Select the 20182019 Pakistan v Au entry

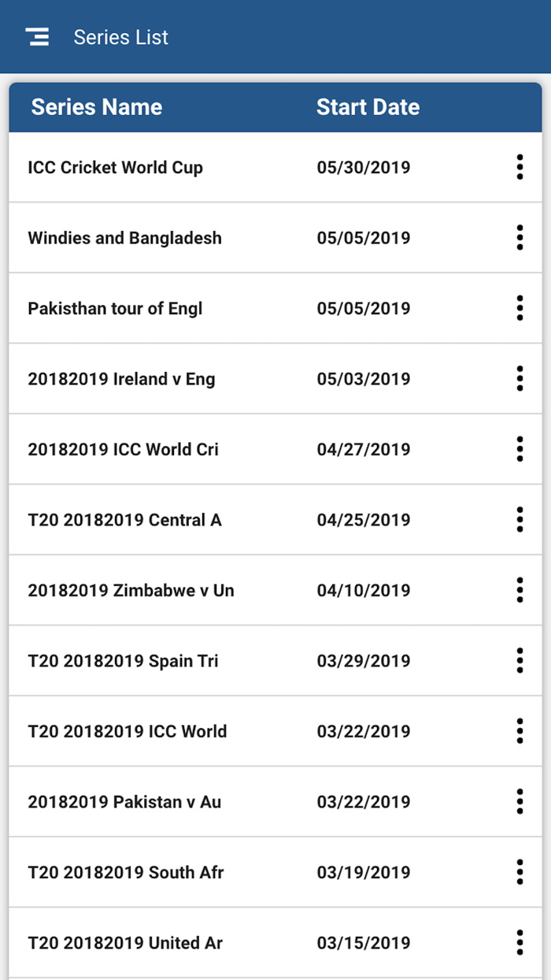[124, 802]
